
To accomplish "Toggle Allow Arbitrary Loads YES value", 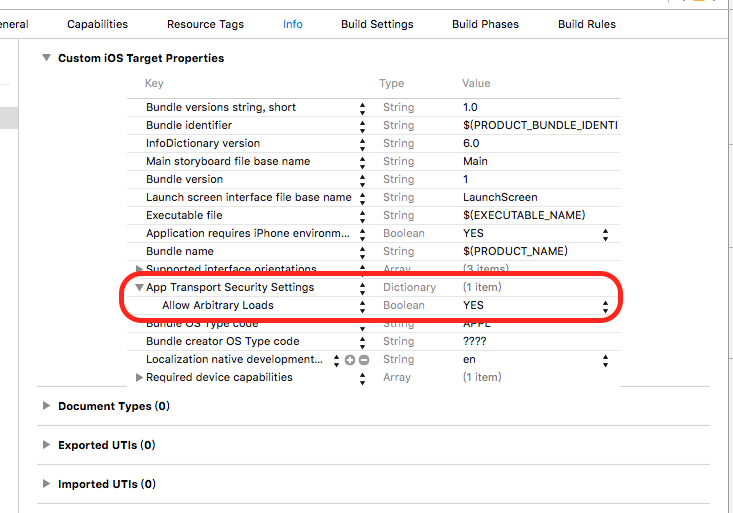I will (x=605, y=306).
